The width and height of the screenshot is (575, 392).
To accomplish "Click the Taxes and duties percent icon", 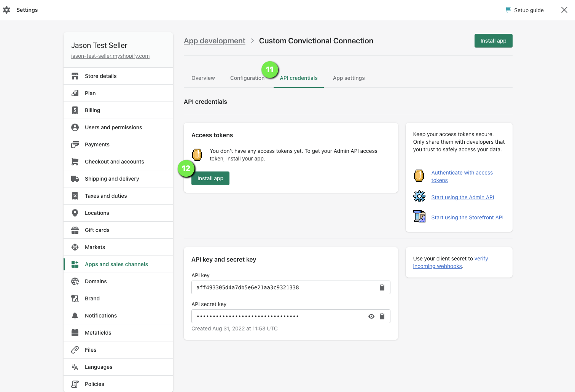I will pos(75,196).
